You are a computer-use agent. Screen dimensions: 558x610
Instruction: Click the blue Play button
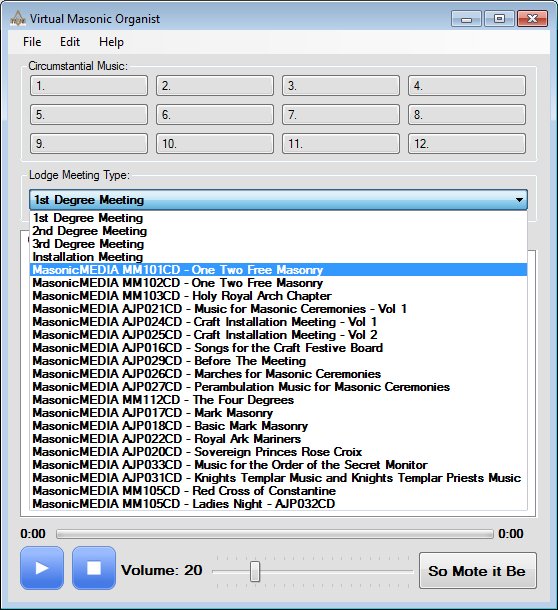[x=42, y=568]
